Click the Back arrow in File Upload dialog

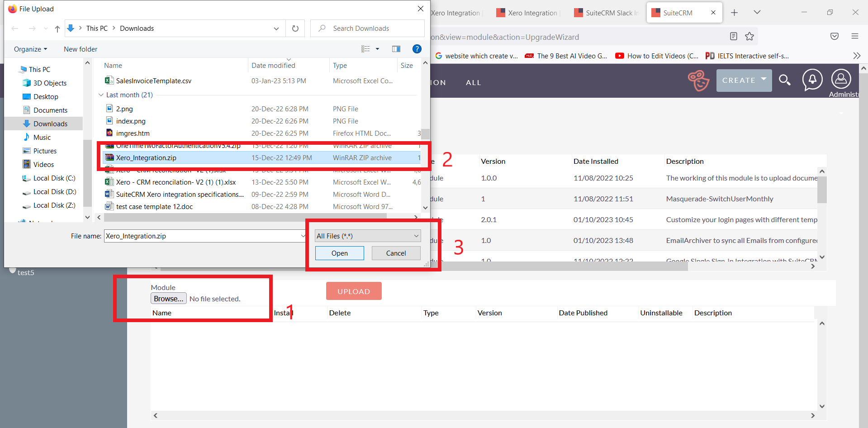15,29
